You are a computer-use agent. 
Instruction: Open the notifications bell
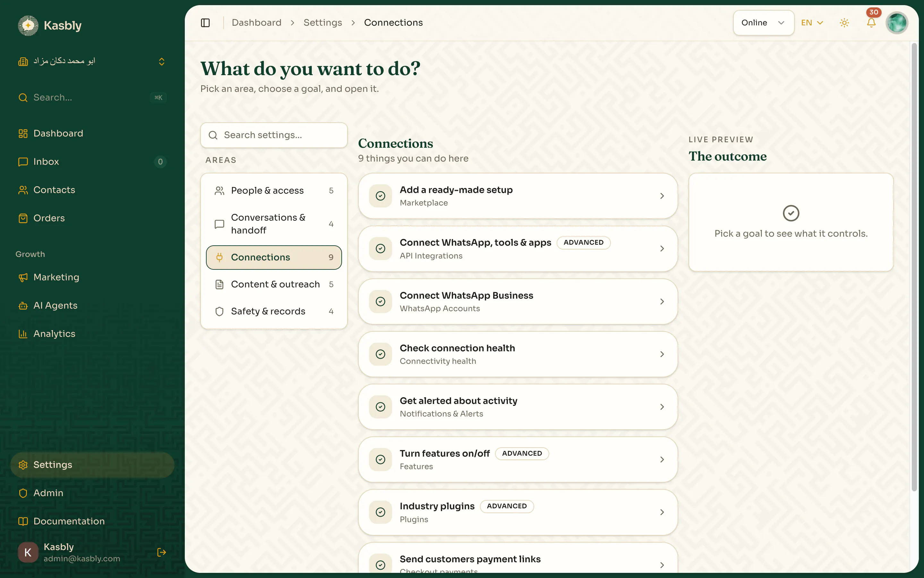point(871,23)
